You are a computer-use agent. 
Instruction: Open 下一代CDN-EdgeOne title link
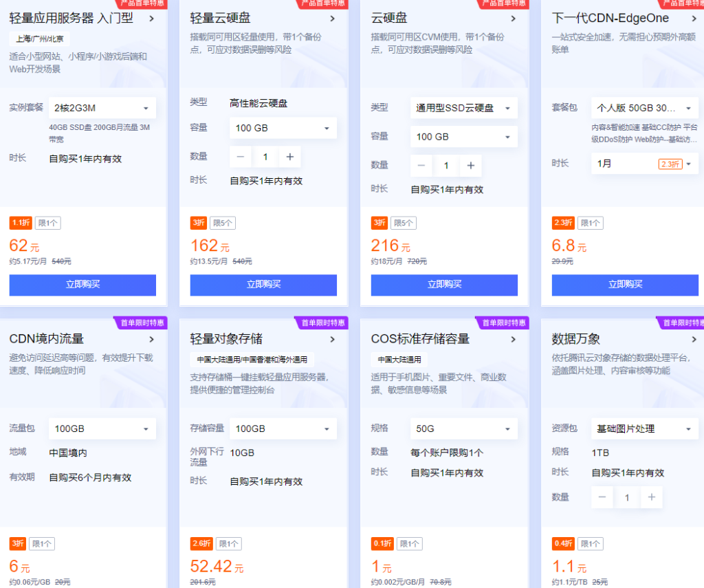(610, 19)
